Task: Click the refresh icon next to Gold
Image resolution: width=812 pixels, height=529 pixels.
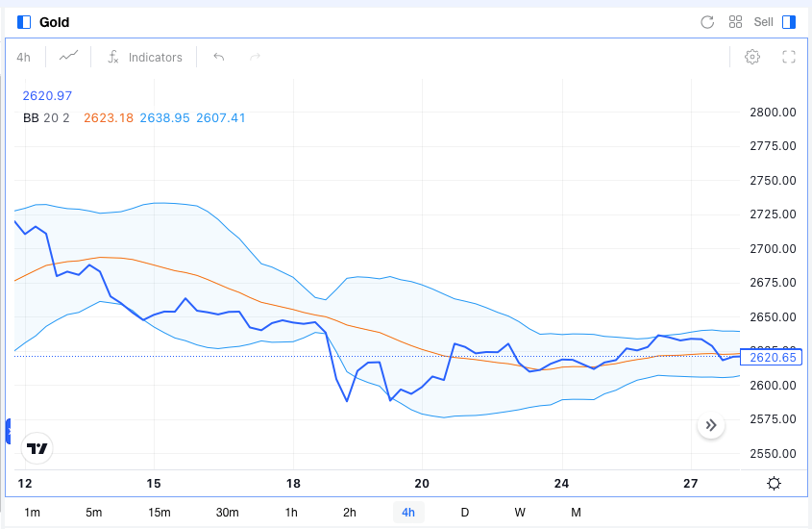Action: tap(707, 22)
